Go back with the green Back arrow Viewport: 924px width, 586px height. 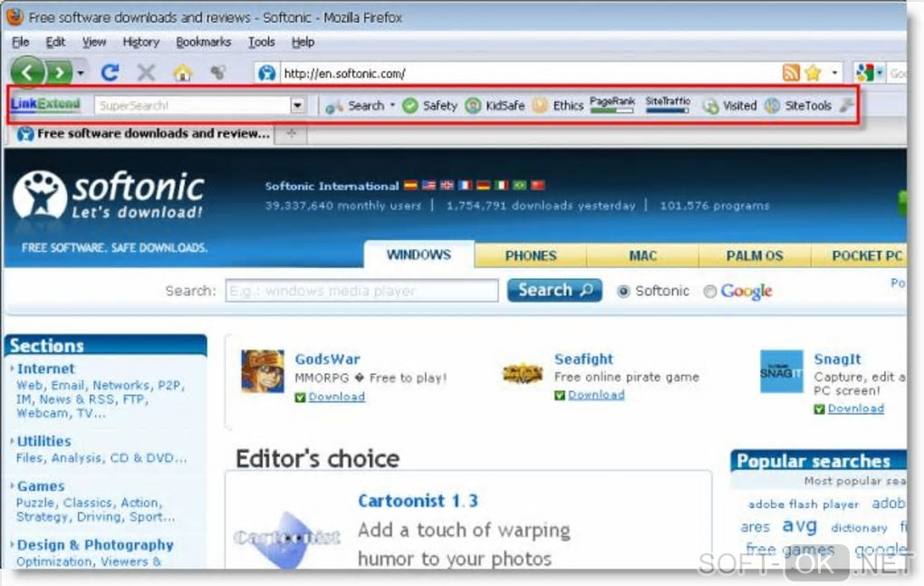pyautogui.click(x=27, y=72)
